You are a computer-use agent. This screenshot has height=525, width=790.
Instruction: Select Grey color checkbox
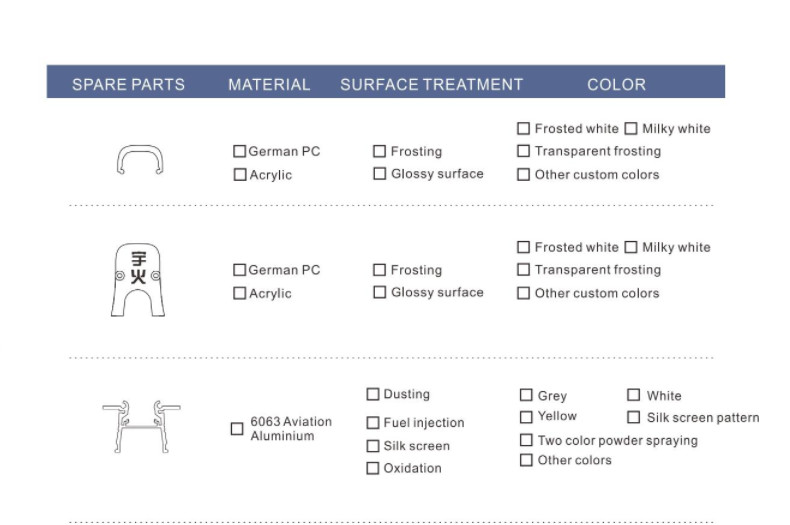[x=526, y=395]
